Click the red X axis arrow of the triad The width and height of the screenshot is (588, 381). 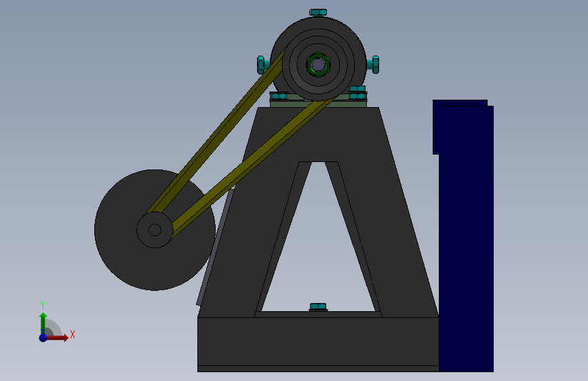pos(57,338)
